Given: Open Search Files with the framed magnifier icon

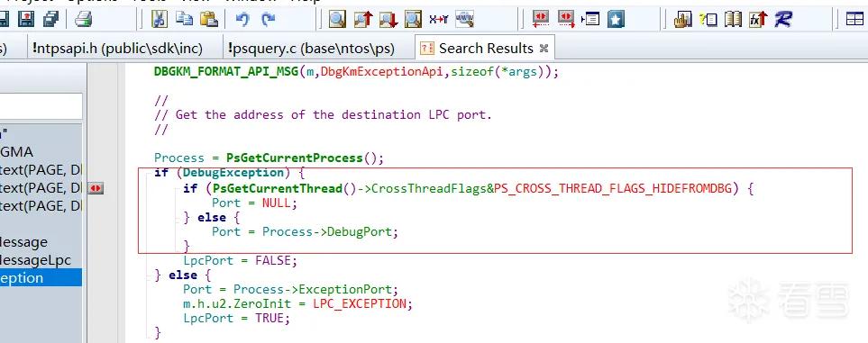Looking at the screenshot, I should 414,20.
